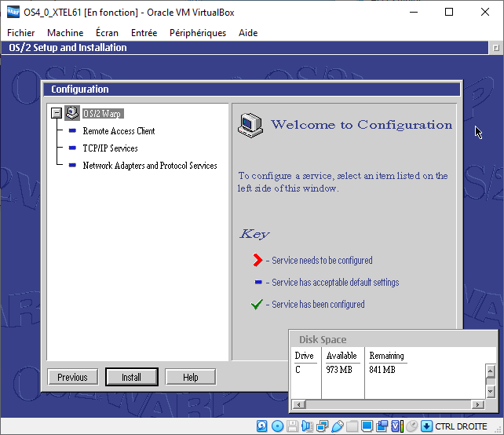
Task: Click the OS/2 Warp computer tree icon
Action: [72, 113]
